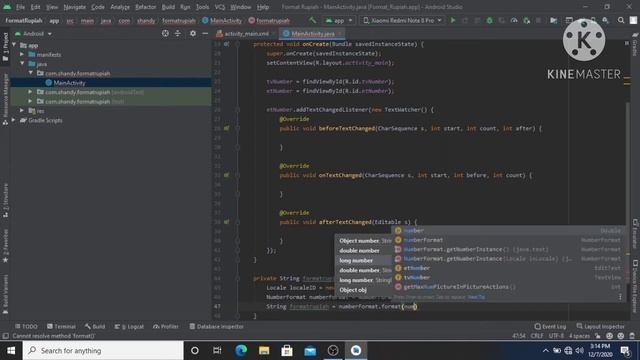
Task: Run the app with green play button
Action: coord(453,20)
